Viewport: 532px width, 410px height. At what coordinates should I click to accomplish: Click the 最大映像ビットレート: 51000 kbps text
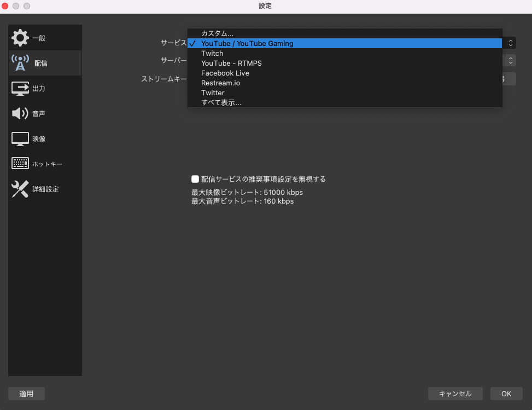click(247, 192)
